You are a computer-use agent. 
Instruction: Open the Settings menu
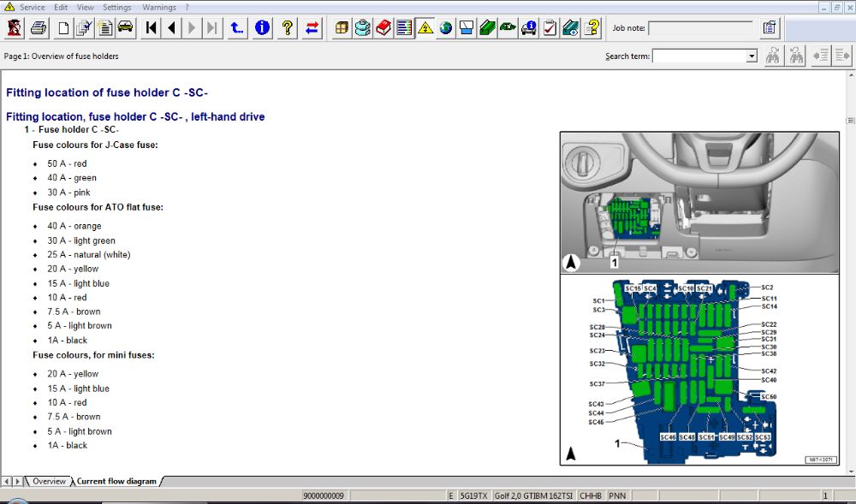(x=117, y=7)
